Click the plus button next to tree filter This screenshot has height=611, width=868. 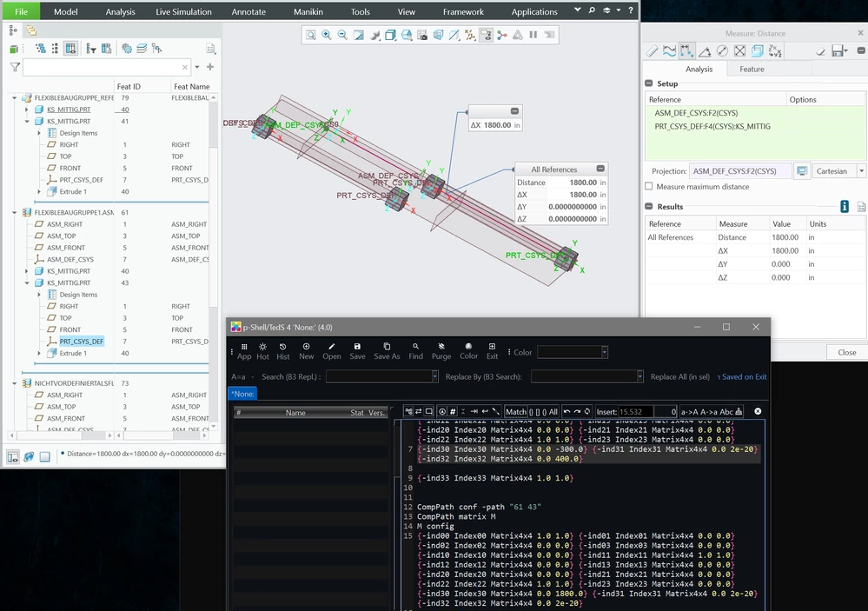(x=209, y=67)
